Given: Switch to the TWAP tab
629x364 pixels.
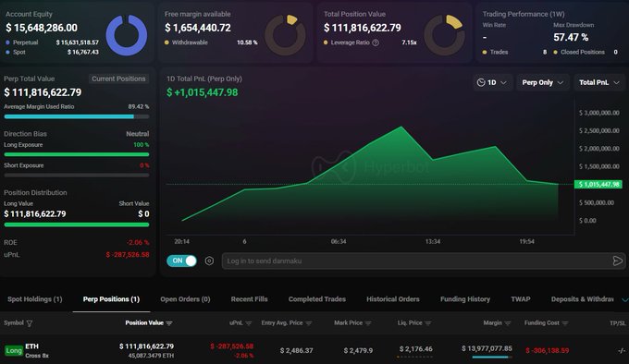Looking at the screenshot, I should coord(520,299).
